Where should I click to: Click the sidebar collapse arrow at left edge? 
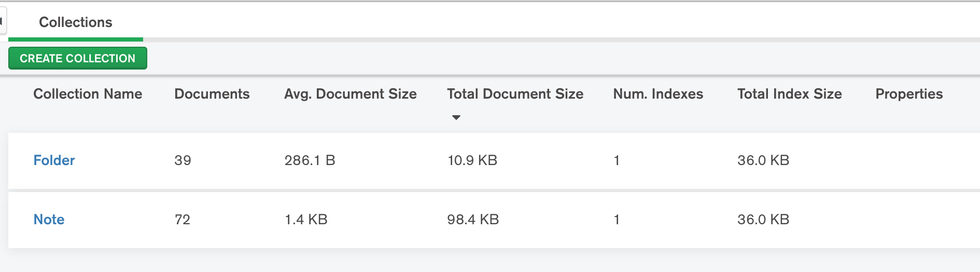[x=2, y=22]
